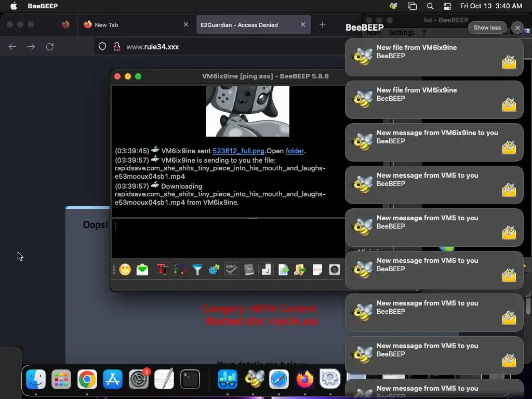Screen dimensions: 532x399
Task: Open chat settings gears icon
Action: click(x=214, y=270)
